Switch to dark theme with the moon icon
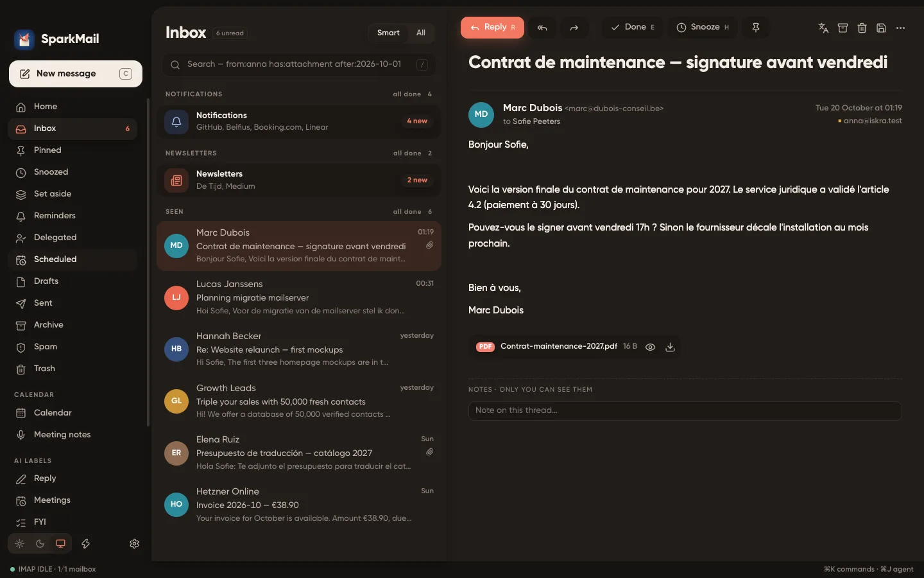The height and width of the screenshot is (578, 924). (x=40, y=543)
